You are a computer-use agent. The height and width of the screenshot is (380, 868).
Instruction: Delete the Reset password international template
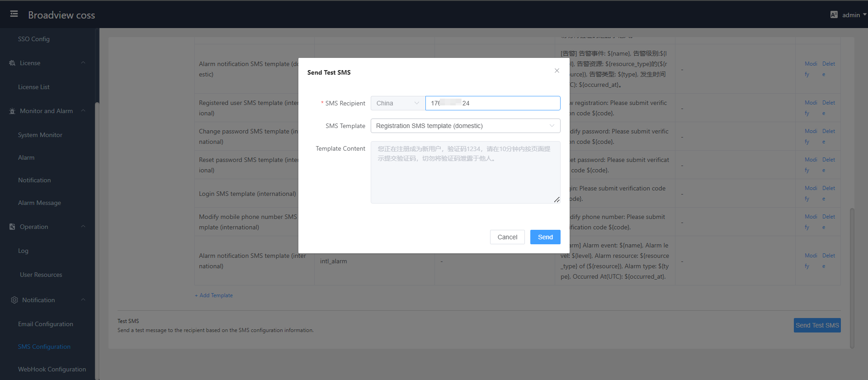coord(828,165)
